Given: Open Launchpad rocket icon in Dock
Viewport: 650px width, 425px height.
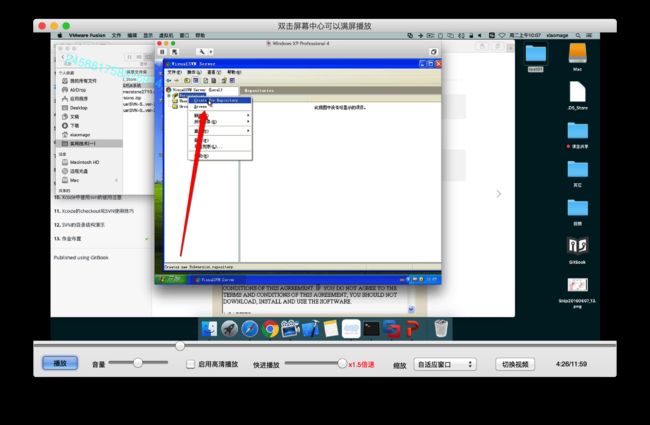Looking at the screenshot, I should pyautogui.click(x=229, y=329).
